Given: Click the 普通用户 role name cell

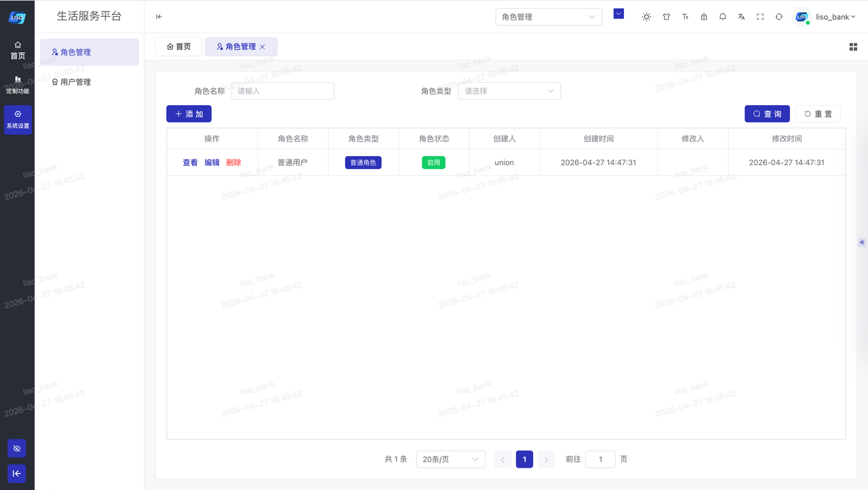Looking at the screenshot, I should 293,163.
